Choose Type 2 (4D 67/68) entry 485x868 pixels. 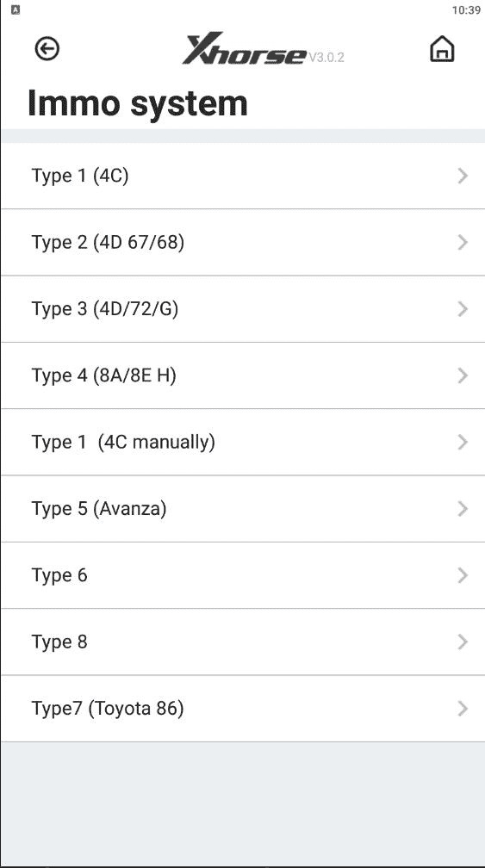click(x=243, y=243)
